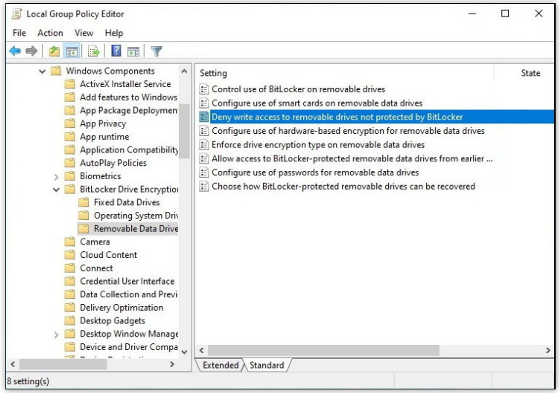The height and width of the screenshot is (393, 560).
Task: Switch to the Extended tab
Action: (x=220, y=365)
